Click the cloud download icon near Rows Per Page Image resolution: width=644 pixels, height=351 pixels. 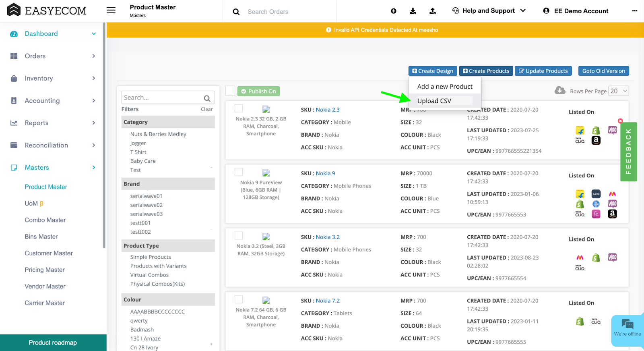click(x=560, y=90)
